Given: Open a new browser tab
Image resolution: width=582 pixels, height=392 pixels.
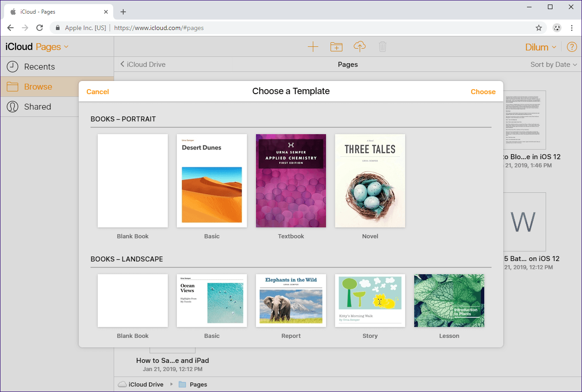Looking at the screenshot, I should pos(123,12).
